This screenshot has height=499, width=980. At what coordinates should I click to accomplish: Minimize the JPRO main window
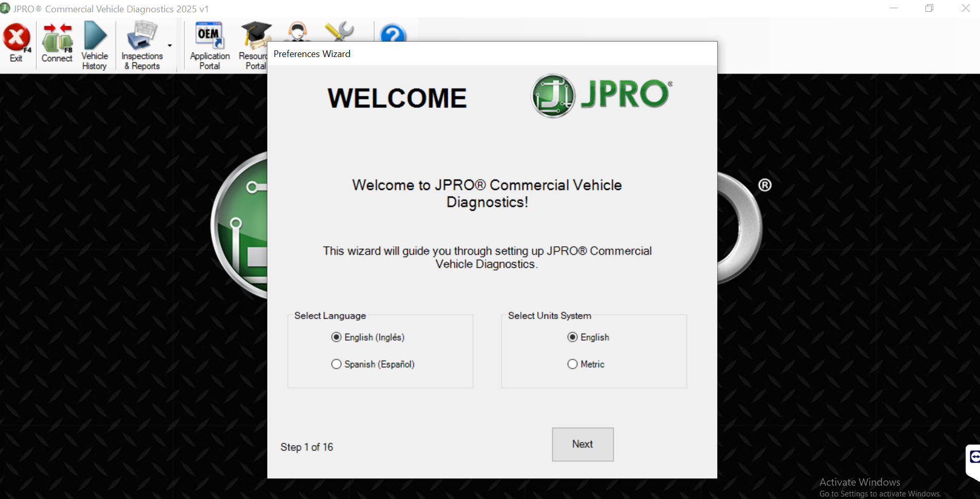click(894, 8)
